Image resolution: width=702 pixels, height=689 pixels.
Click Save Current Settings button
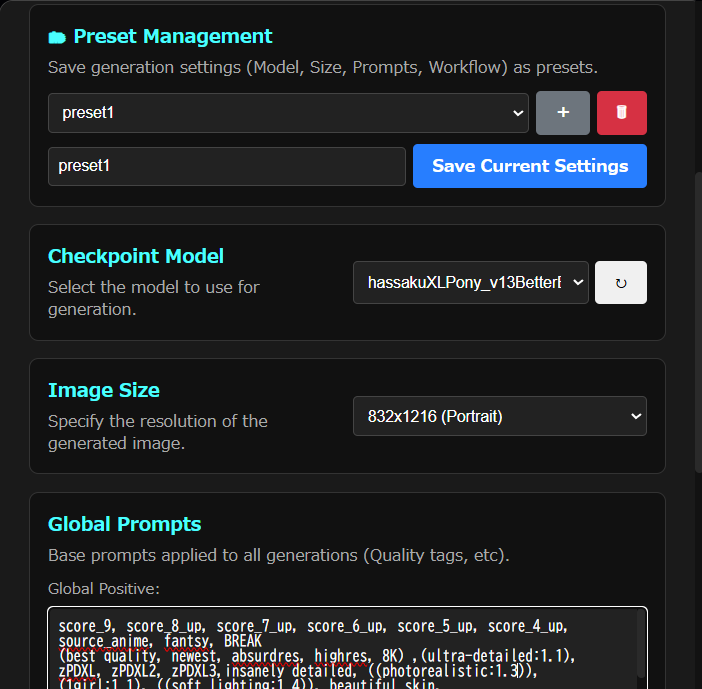[x=530, y=166]
